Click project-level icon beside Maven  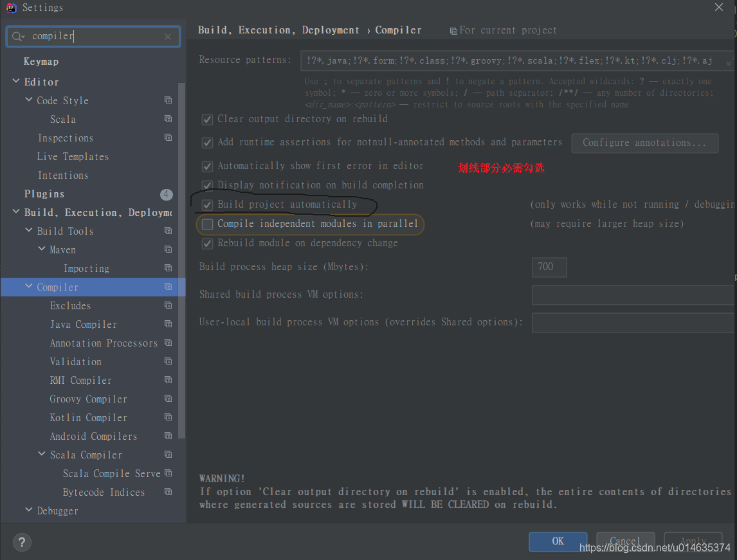pos(168,249)
